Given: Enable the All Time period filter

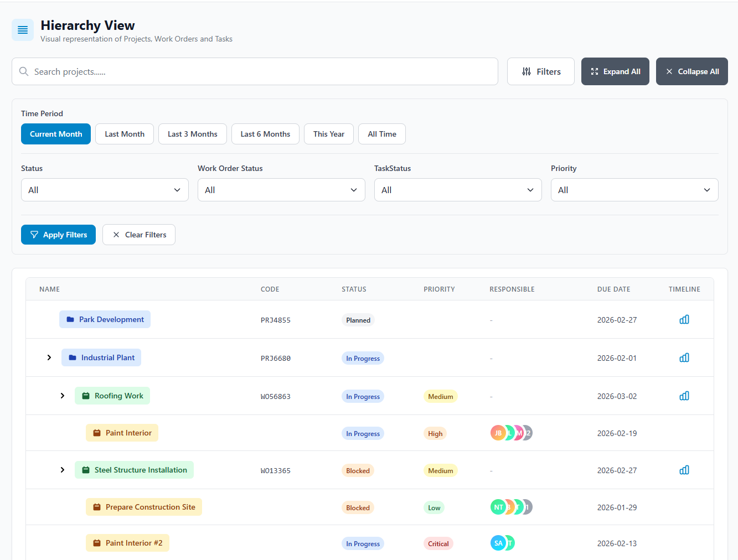Looking at the screenshot, I should [381, 134].
